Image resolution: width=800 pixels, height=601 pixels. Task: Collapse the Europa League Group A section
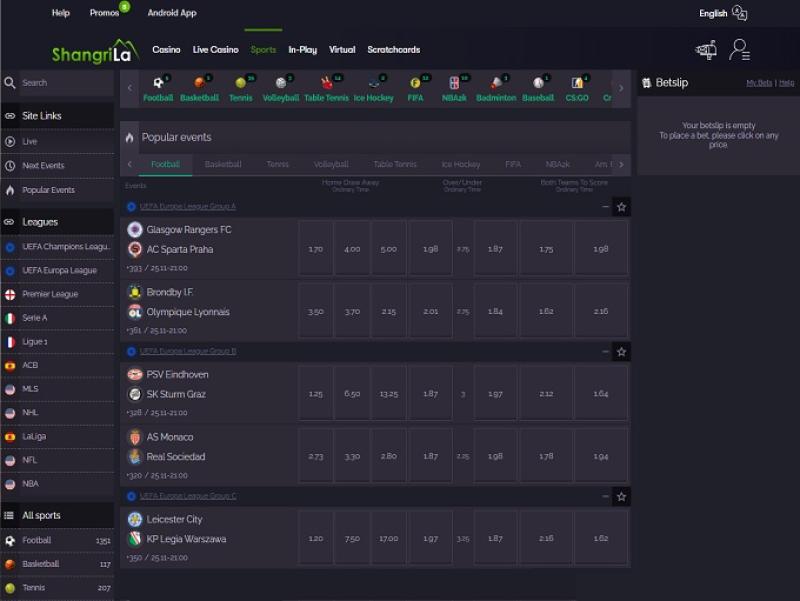tap(605, 207)
